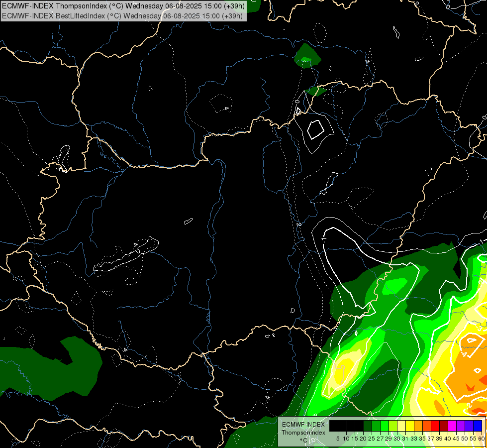
Task: Click the legend tick value 45
Action: (456, 439)
